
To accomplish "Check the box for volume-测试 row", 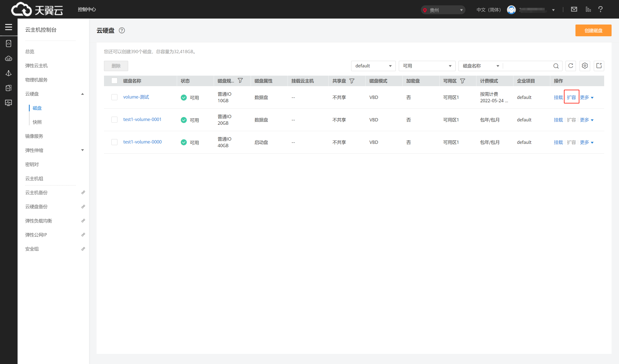I will 114,97.
